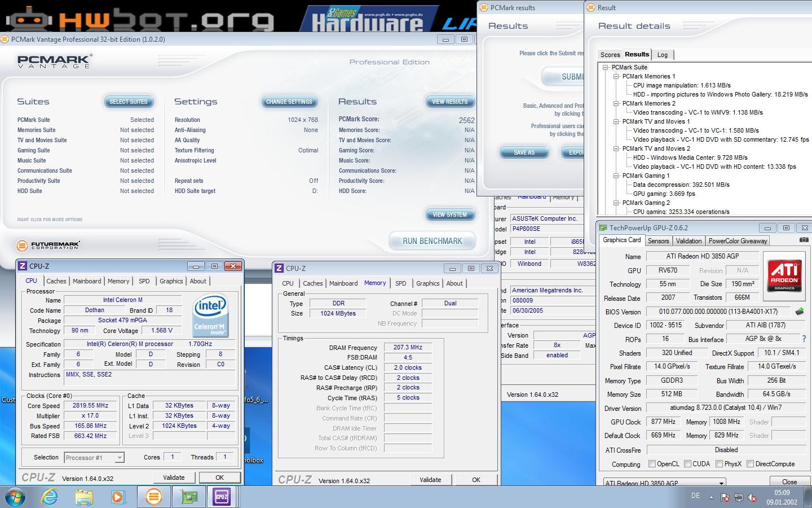This screenshot has height=508, width=812.
Task: Collapse PCMark Memories 1 node
Action: 616,76
